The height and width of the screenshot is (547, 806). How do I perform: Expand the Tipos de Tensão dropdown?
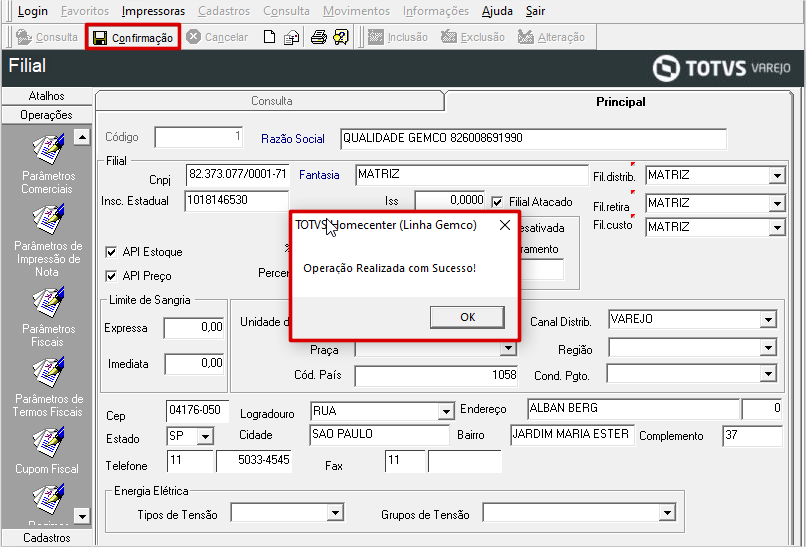point(335,513)
